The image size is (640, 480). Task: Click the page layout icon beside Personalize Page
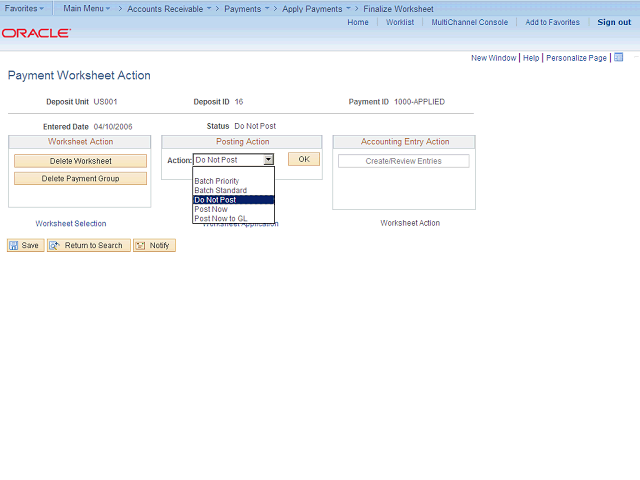tap(618, 58)
